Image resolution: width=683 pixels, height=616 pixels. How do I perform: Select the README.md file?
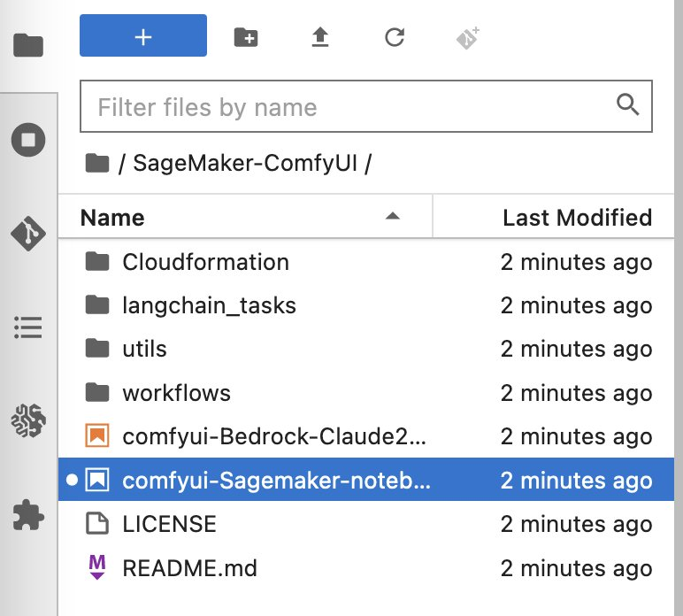click(366, 567)
